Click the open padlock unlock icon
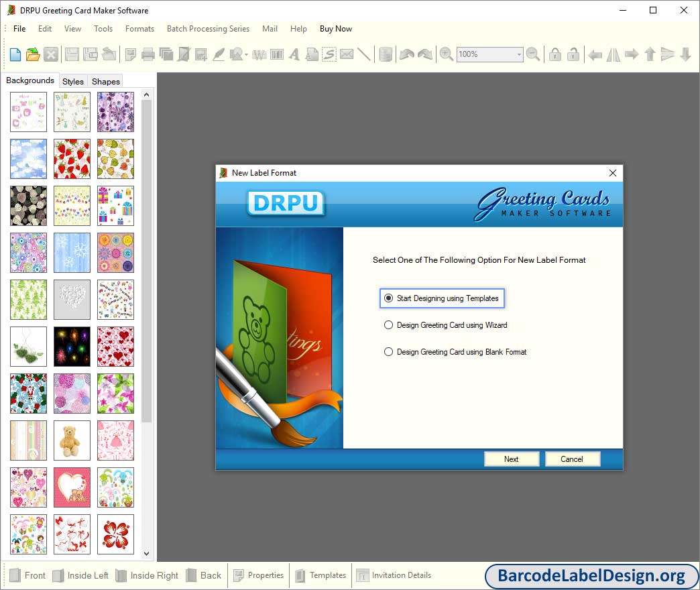Image resolution: width=700 pixels, height=590 pixels. pos(573,54)
